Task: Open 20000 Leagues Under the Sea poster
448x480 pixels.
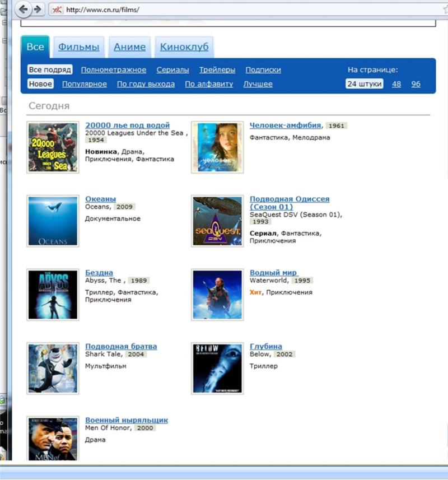Action: click(53, 147)
